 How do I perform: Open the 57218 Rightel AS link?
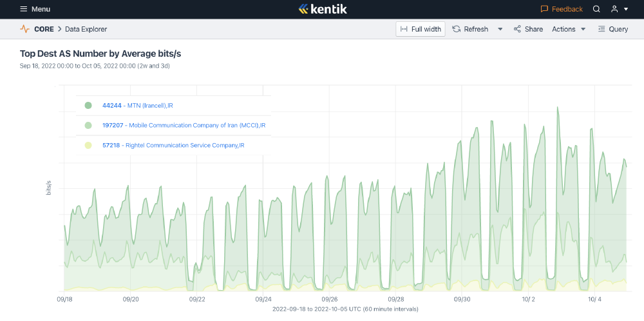click(111, 146)
